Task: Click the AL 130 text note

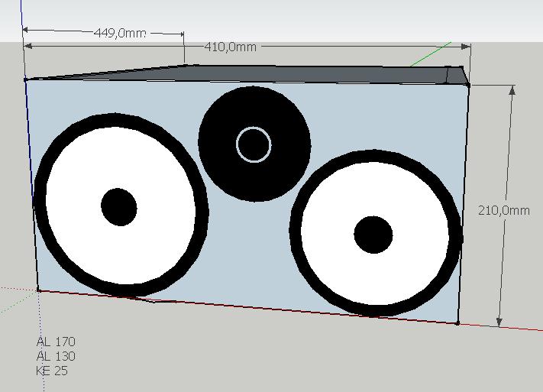Action: point(56,356)
